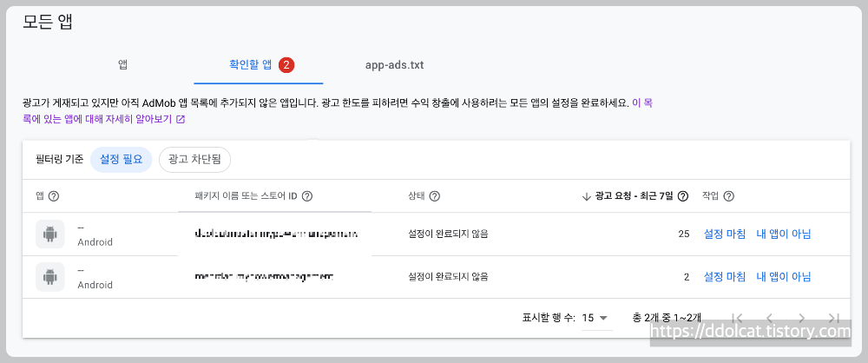Viewport: 868px width, 363px height.
Task: Switch to the 앱 tab
Action: (x=122, y=65)
